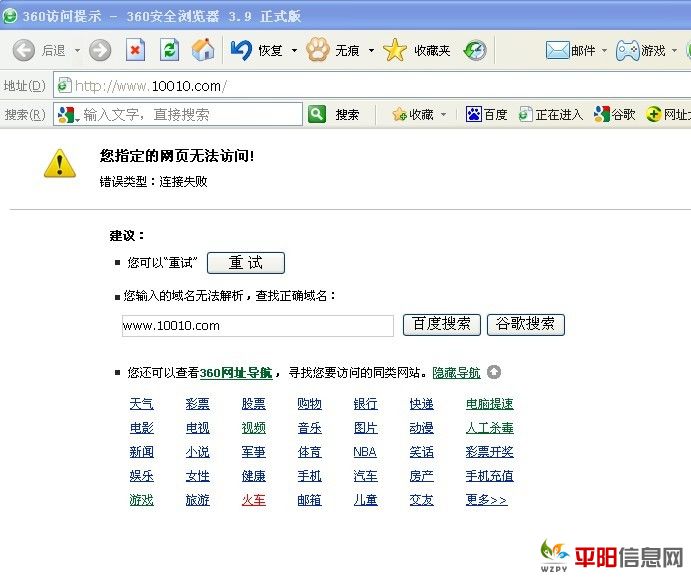Image resolution: width=691 pixels, height=581 pixels.
Task: Click the 搜索 text button in search bar
Action: [x=347, y=115]
